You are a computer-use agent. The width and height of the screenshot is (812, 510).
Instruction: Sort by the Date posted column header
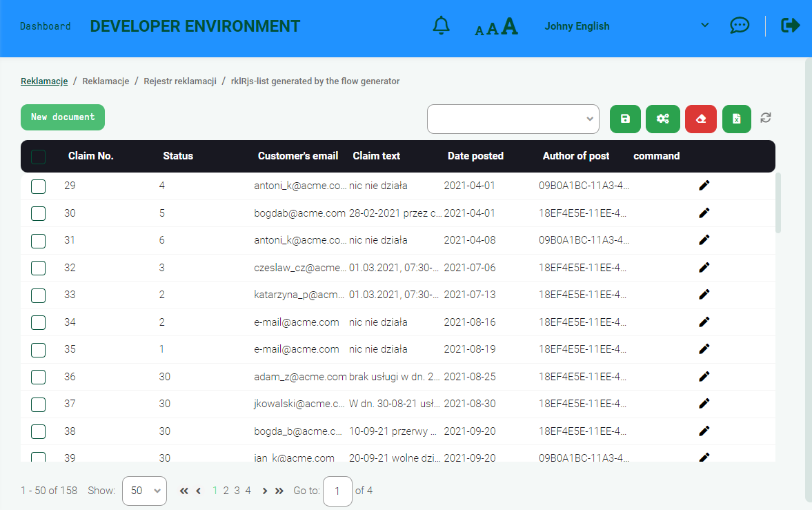point(475,156)
